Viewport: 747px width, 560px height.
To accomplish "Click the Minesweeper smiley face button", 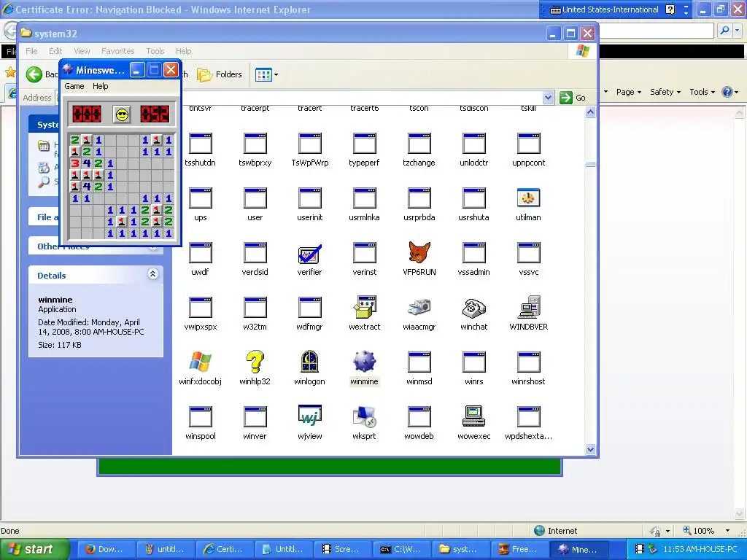I will [123, 114].
